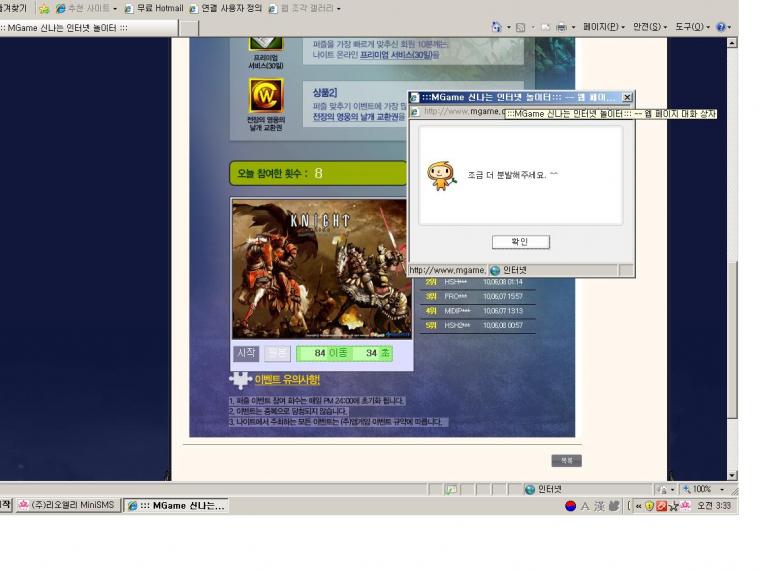The height and width of the screenshot is (570, 760).
Task: Click the 3위 FRO ranking row
Action: [x=477, y=296]
